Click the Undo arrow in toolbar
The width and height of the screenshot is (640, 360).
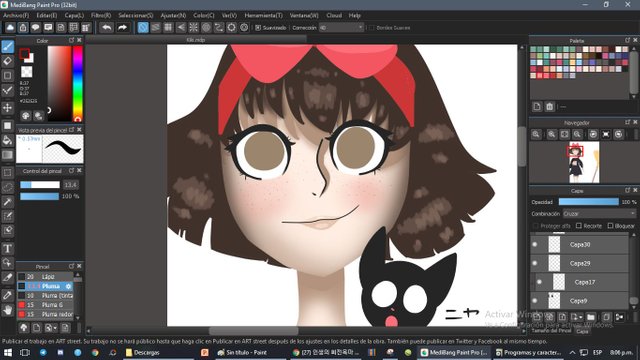[x=107, y=27]
